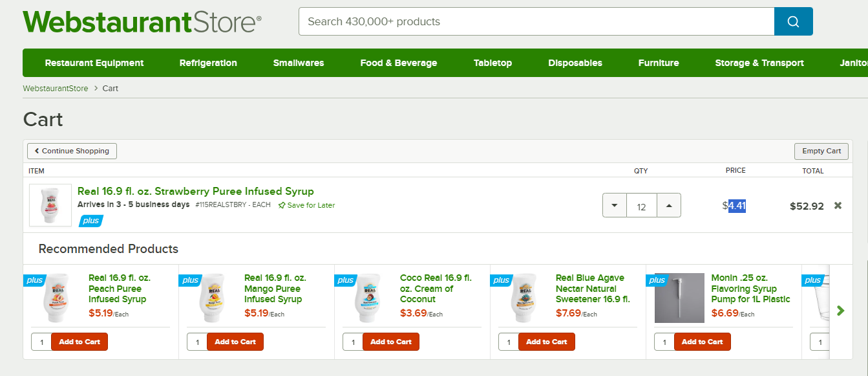This screenshot has height=376, width=868.
Task: Click the Save for Later pin icon link
Action: pyautogui.click(x=306, y=205)
